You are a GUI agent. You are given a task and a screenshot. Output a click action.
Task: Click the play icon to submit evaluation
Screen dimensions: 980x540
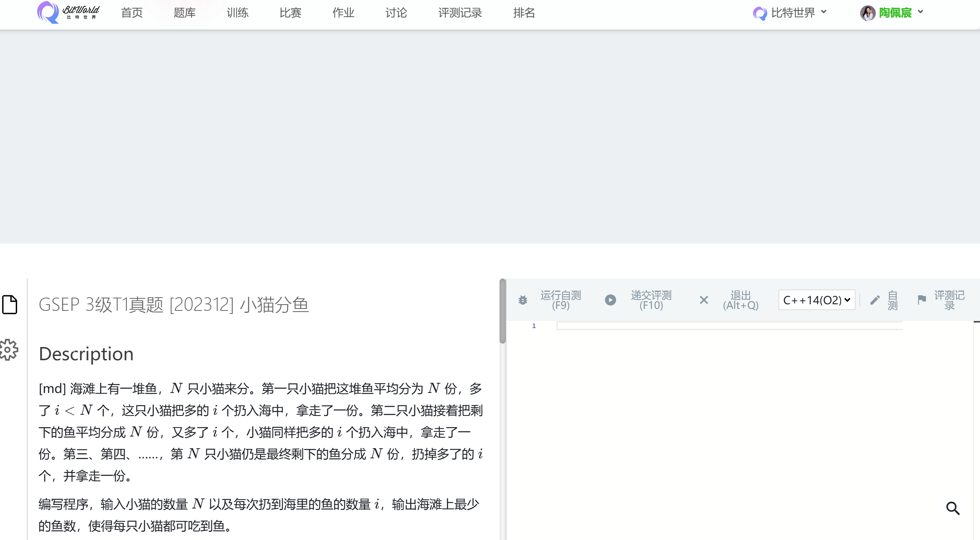coord(610,300)
